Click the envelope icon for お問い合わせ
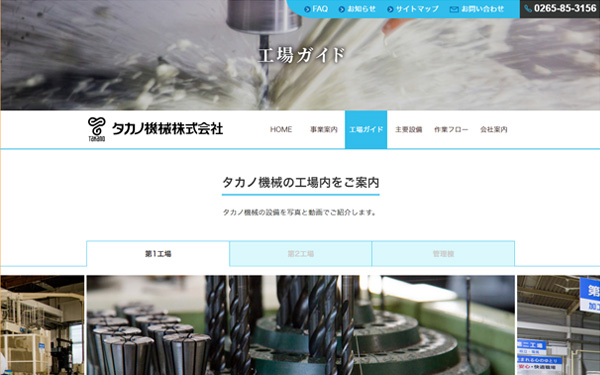 coord(454,9)
